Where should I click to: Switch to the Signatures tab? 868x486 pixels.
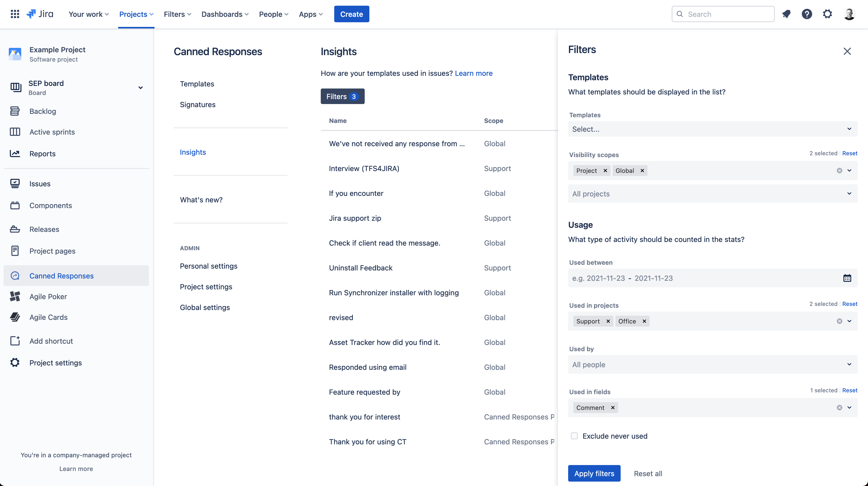197,105
